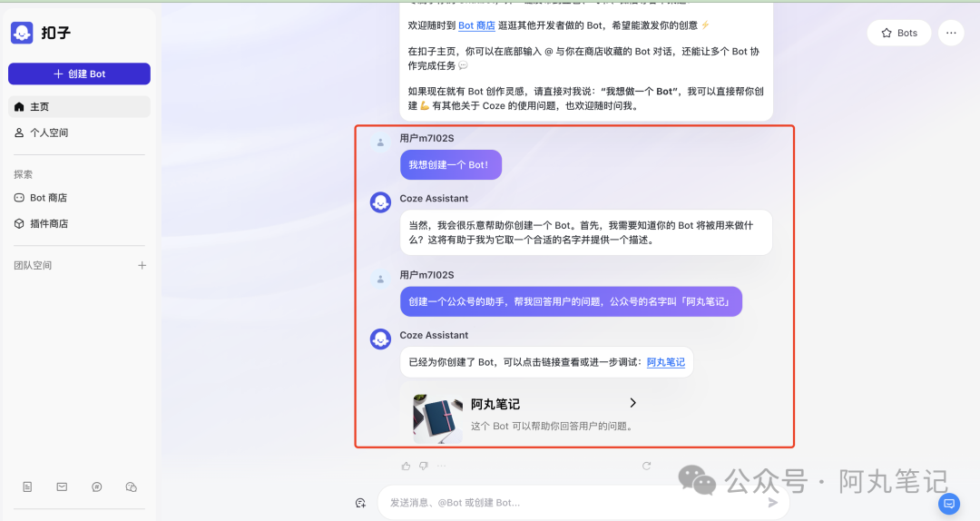Click the Bot 商店 robot icon
The width and height of the screenshot is (980, 521).
click(19, 198)
